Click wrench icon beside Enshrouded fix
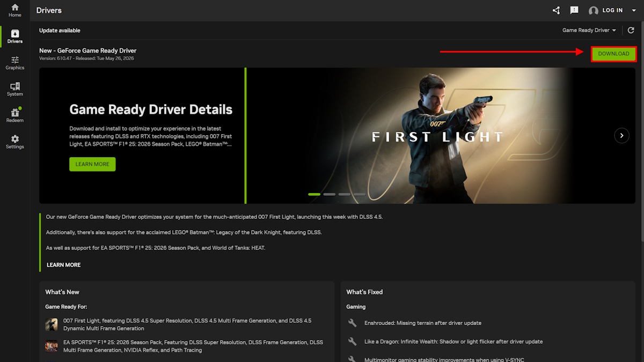The image size is (644, 362). 353,323
